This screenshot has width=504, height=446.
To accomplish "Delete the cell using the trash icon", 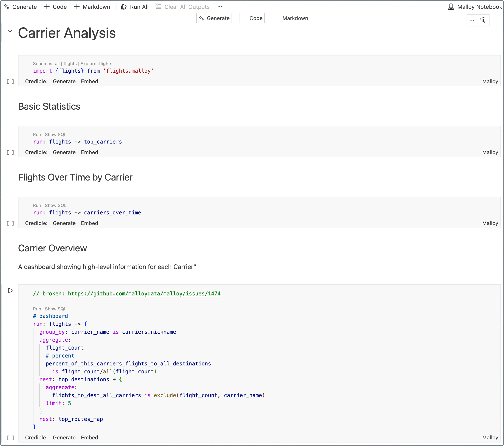I will [x=483, y=20].
